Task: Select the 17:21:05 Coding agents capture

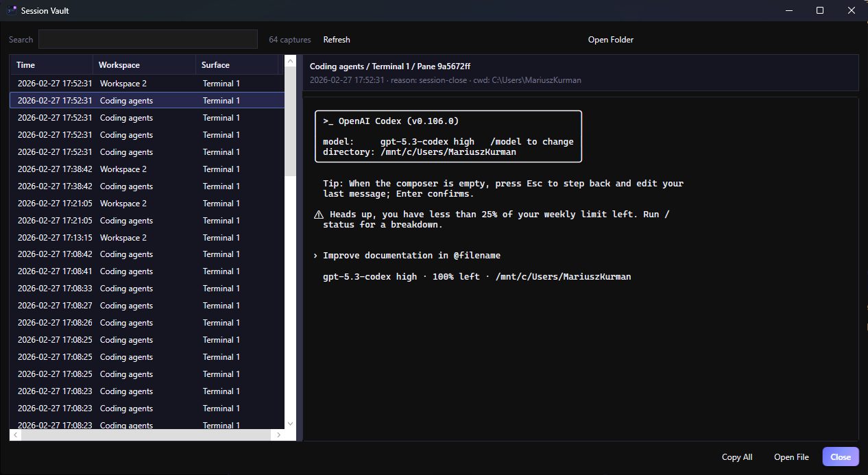Action: (x=147, y=221)
